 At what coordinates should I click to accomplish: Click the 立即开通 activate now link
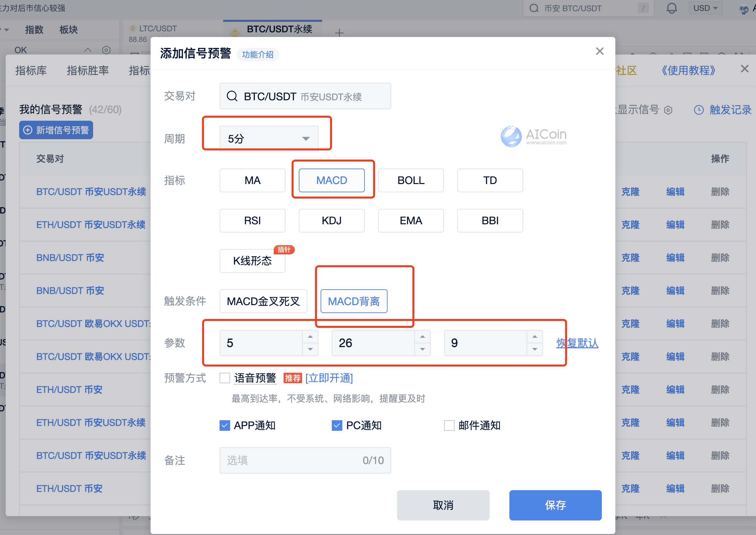pyautogui.click(x=329, y=378)
